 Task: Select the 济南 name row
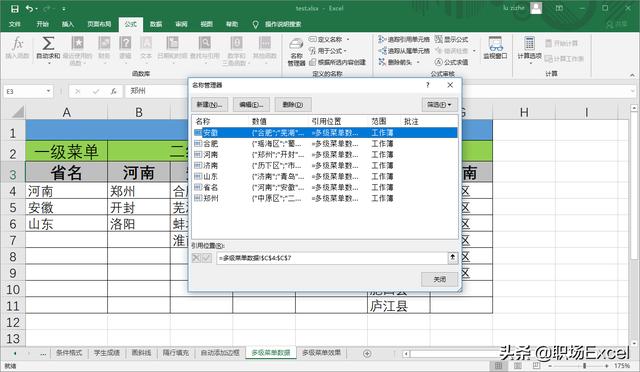coord(325,165)
